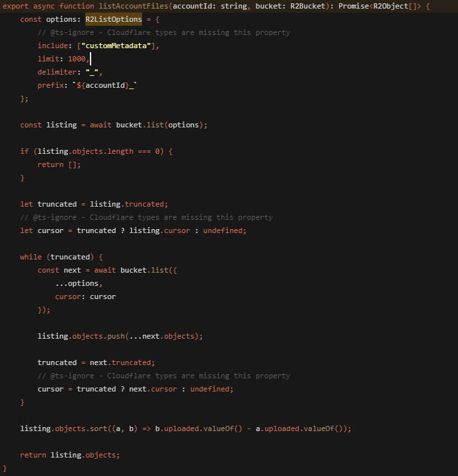The width and height of the screenshot is (458, 476).
Task: Click the delimiter property name
Action: (x=57, y=72)
